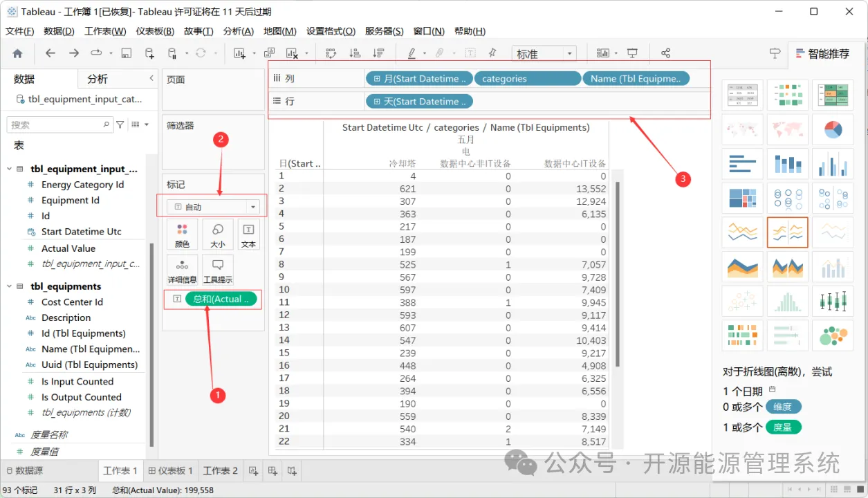Click the share icon in toolbar

[x=665, y=53]
